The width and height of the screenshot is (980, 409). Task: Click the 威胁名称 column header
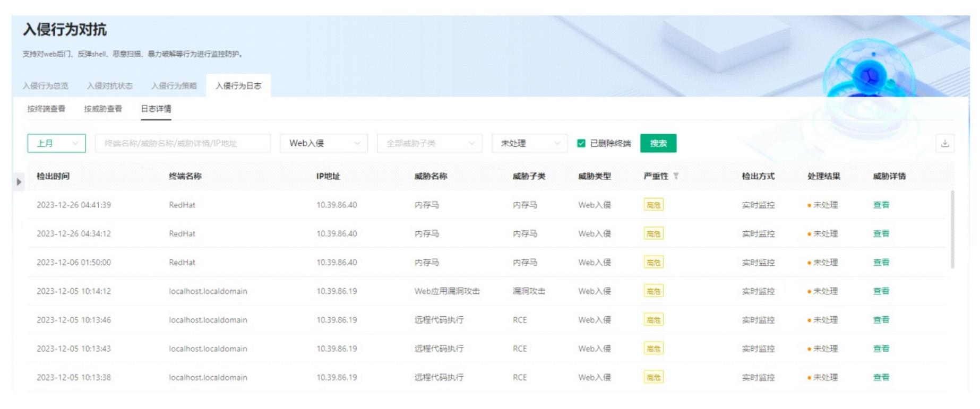coord(431,176)
